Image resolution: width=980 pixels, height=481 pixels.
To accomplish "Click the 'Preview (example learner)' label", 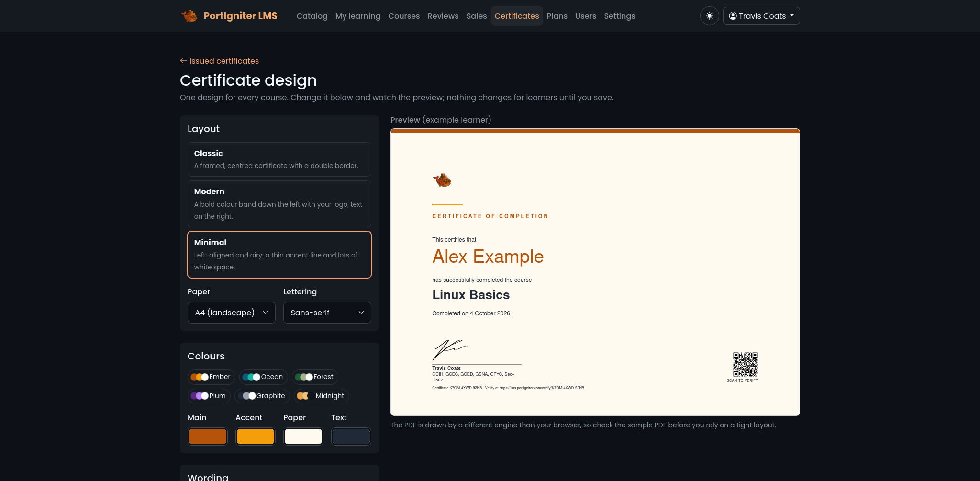I will tap(441, 120).
